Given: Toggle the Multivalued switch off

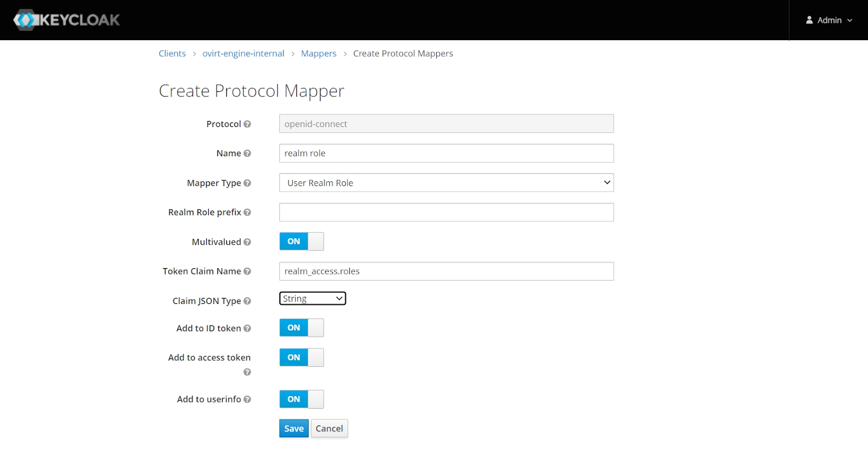Looking at the screenshot, I should tap(302, 241).
